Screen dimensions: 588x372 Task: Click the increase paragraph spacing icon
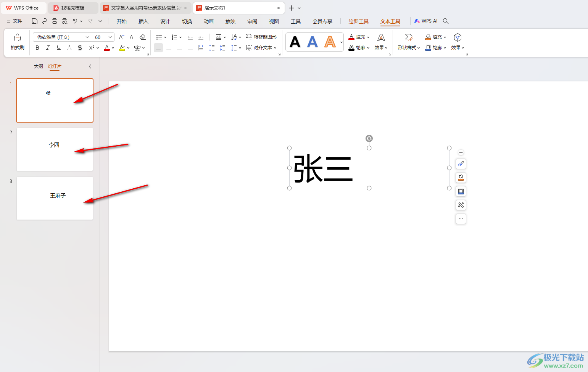[212, 48]
